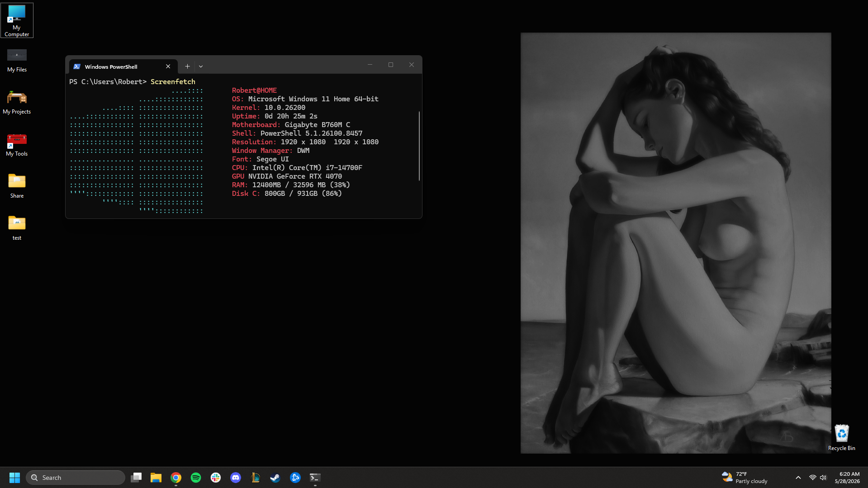Open the Start menu
The width and height of the screenshot is (868, 488).
[14, 478]
